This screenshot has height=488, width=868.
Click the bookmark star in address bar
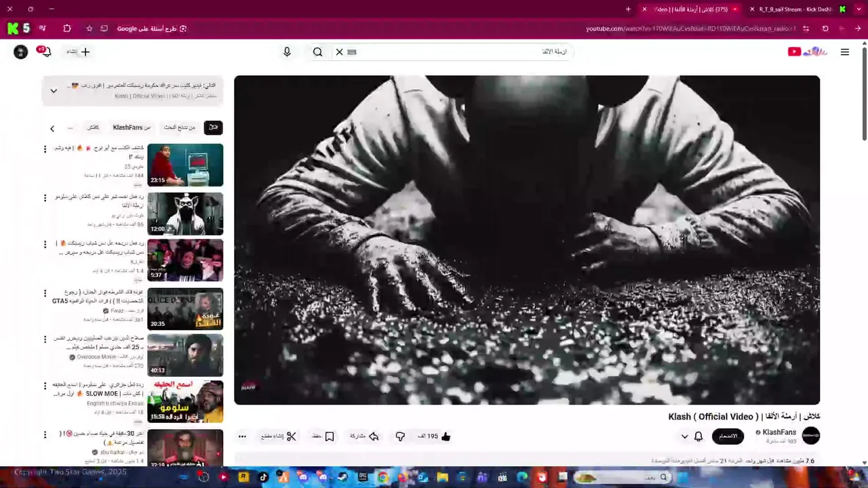(x=89, y=28)
